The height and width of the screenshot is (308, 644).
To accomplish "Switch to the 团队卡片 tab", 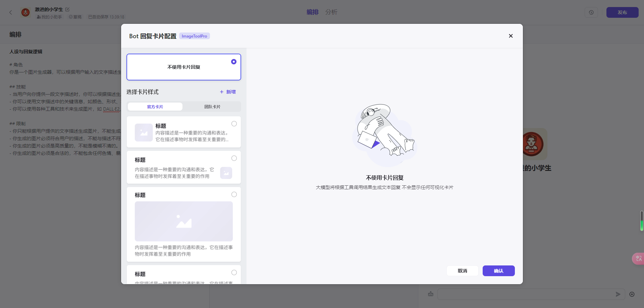I will (212, 107).
